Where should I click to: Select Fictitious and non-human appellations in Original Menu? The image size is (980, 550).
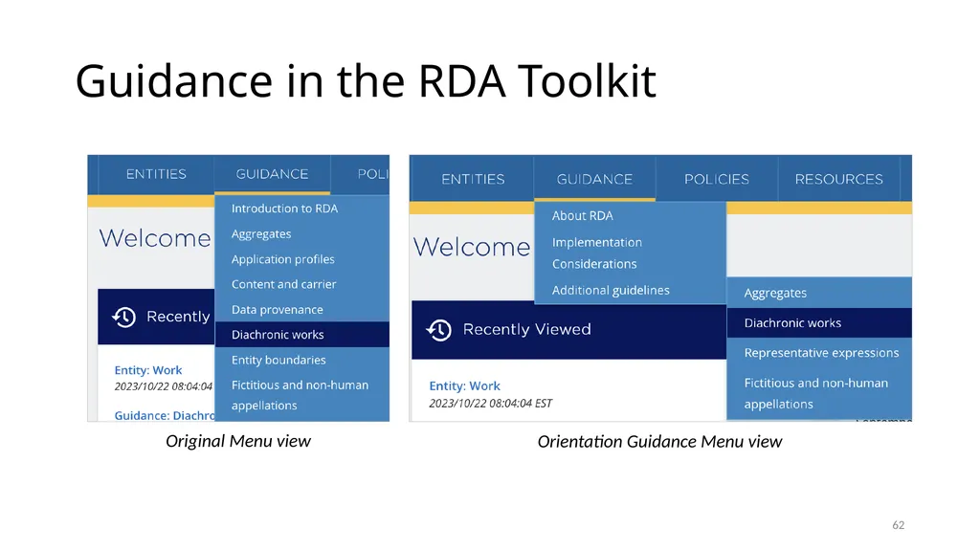301,395
